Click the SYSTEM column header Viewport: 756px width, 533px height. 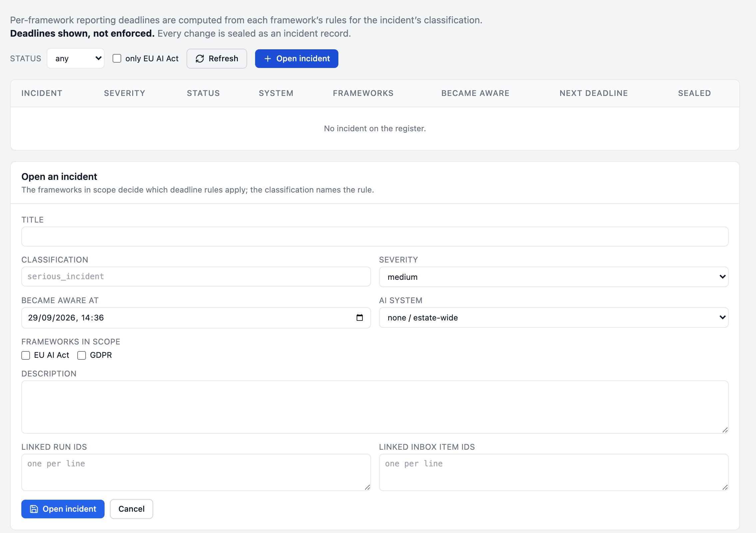(276, 93)
